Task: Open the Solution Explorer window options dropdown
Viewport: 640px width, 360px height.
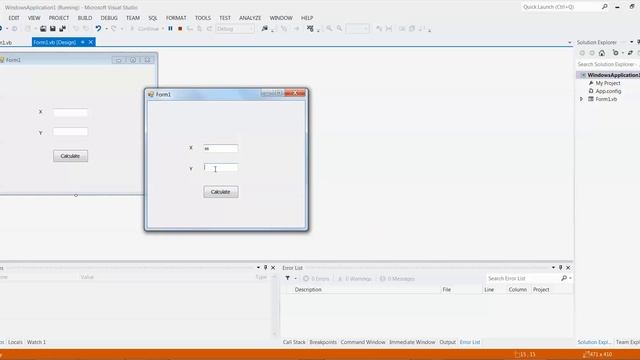Action: pos(631,42)
